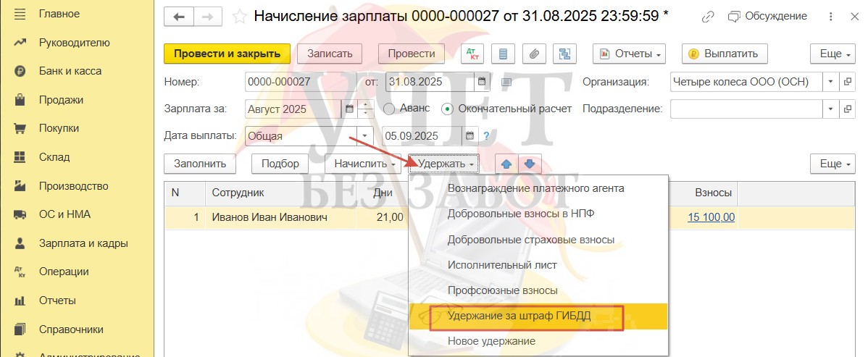868x357 pixels.
Task: Open the Обсуждение discussion
Action: click(x=767, y=17)
